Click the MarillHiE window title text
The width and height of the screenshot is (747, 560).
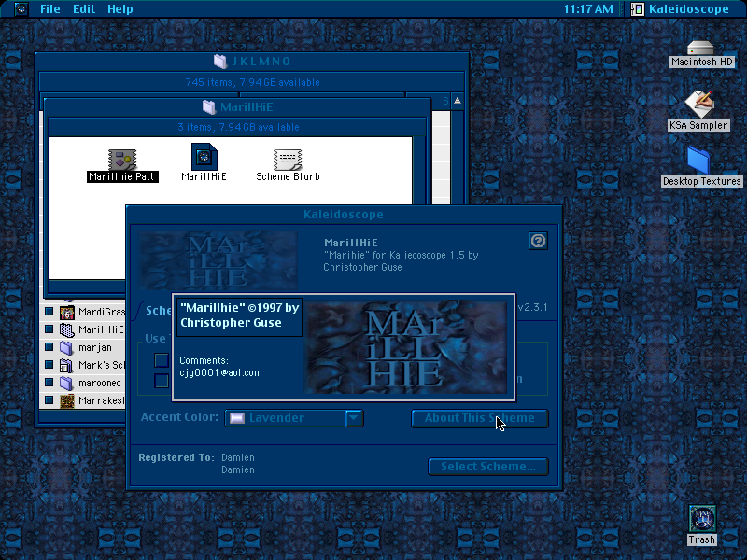pos(247,106)
